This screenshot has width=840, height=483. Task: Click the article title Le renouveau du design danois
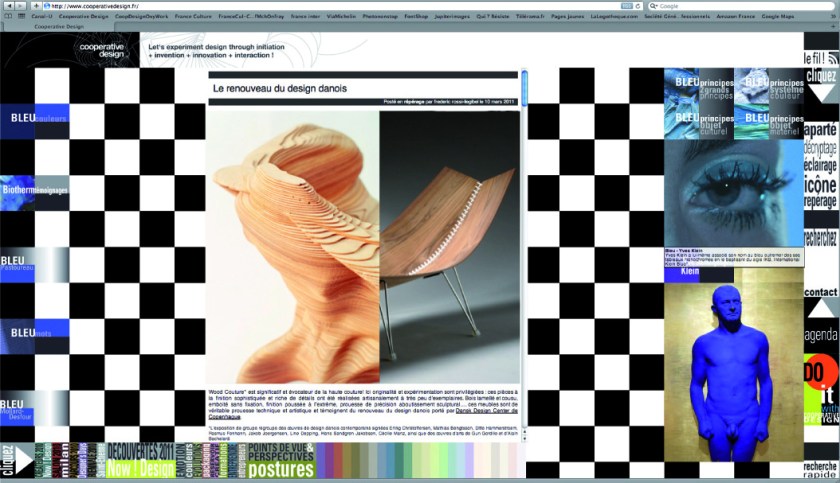[x=280, y=88]
